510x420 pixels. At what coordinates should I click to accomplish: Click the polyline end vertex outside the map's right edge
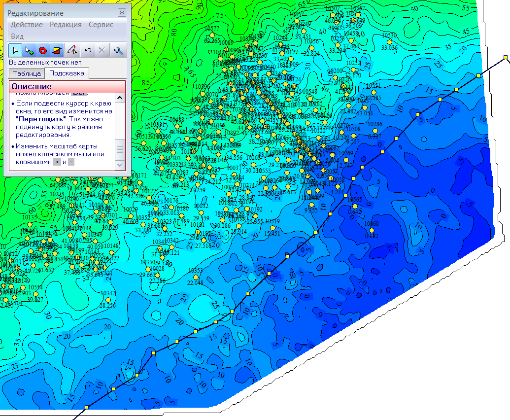pyautogui.click(x=506, y=57)
